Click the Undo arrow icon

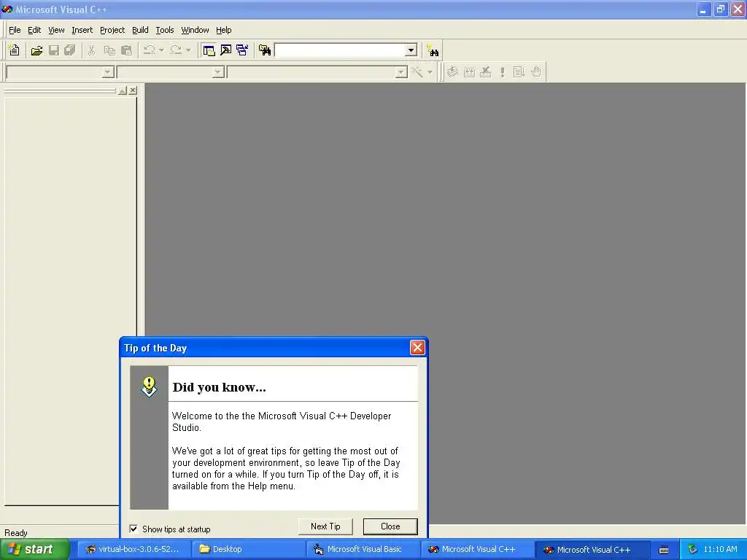tap(149, 50)
